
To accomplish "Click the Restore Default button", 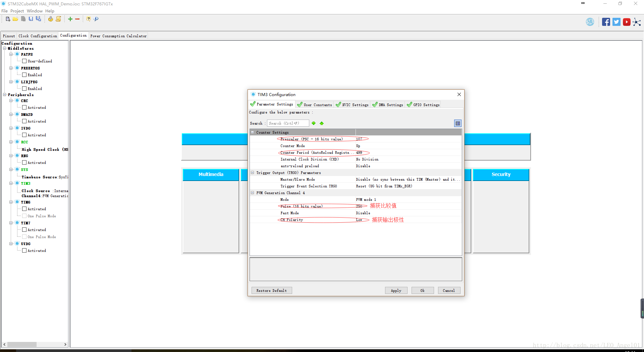I will tap(272, 291).
